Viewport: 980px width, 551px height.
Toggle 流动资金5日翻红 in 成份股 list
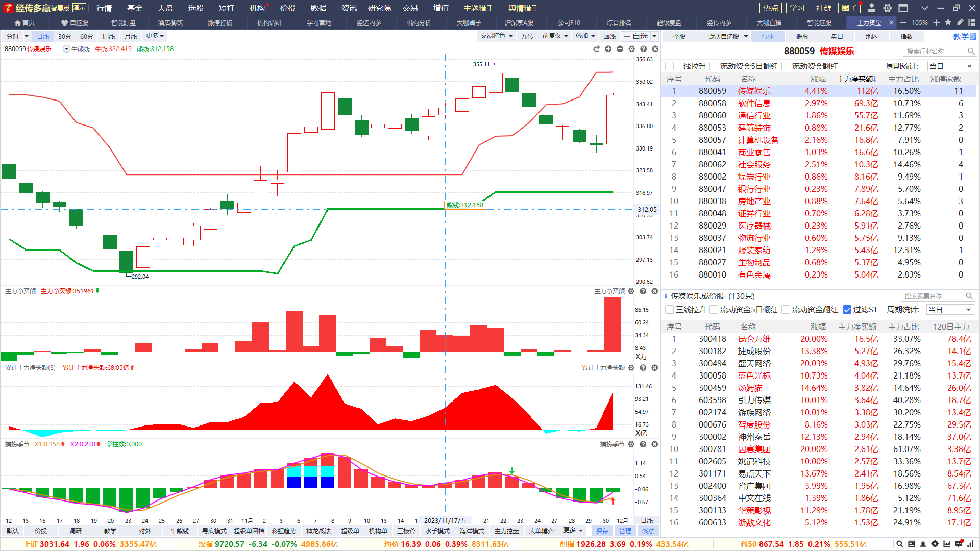(714, 310)
